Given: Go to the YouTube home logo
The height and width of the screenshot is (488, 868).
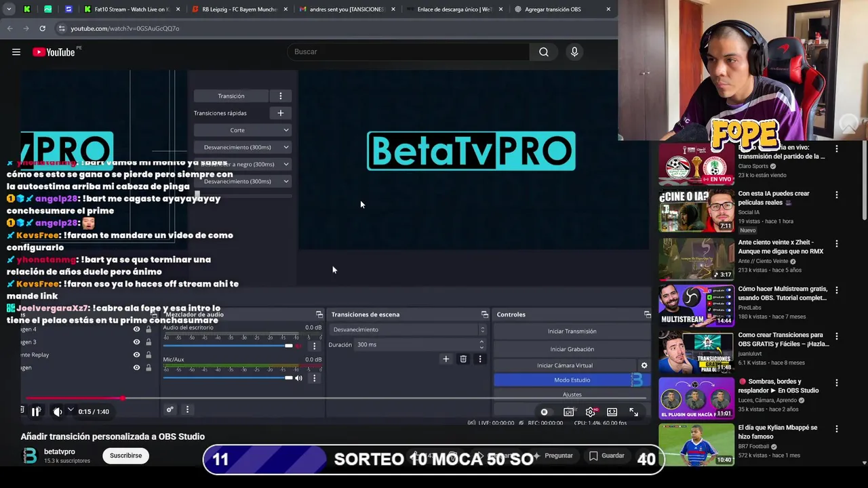Looking at the screenshot, I should point(54,52).
